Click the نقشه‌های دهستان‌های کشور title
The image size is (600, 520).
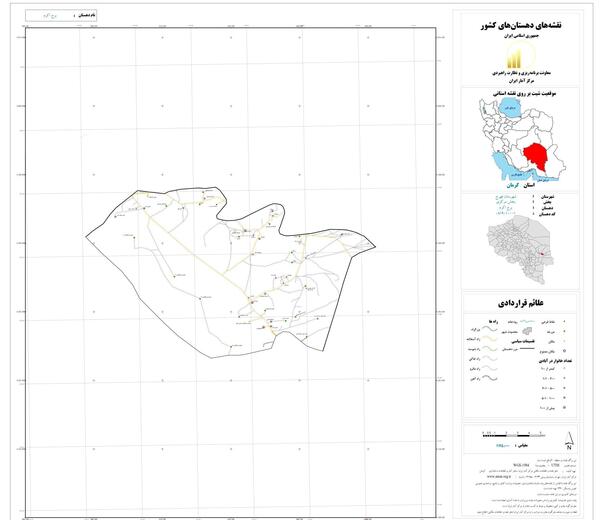point(521,26)
